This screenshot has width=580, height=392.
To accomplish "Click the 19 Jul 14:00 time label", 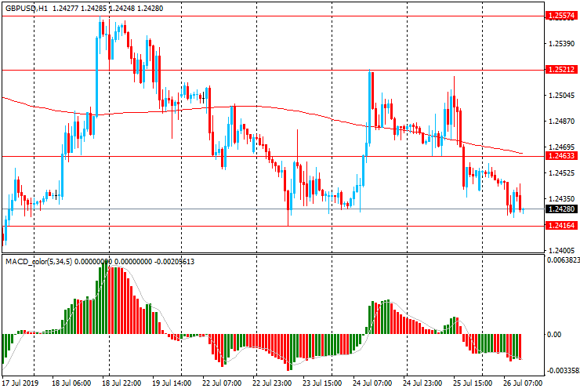I will pos(172,383).
